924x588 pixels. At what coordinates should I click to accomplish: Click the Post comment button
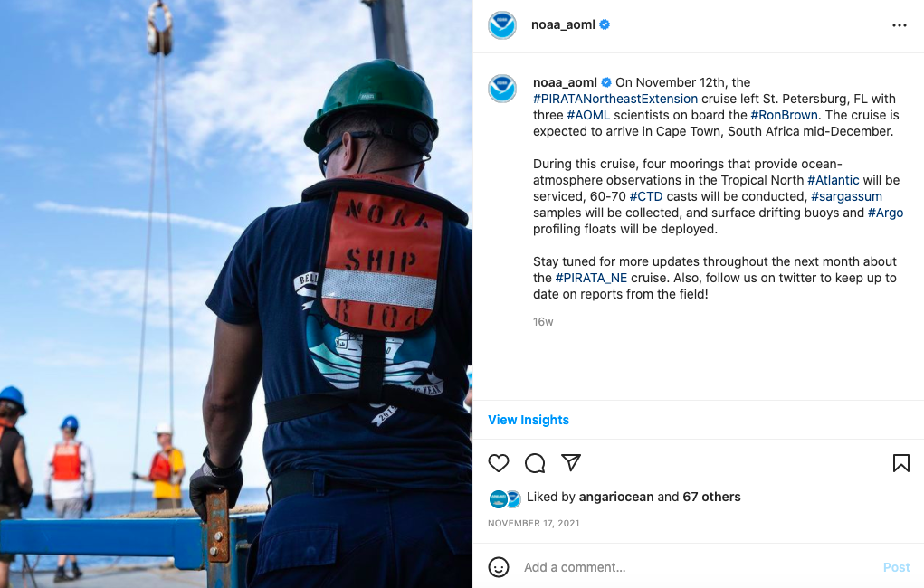coord(896,567)
